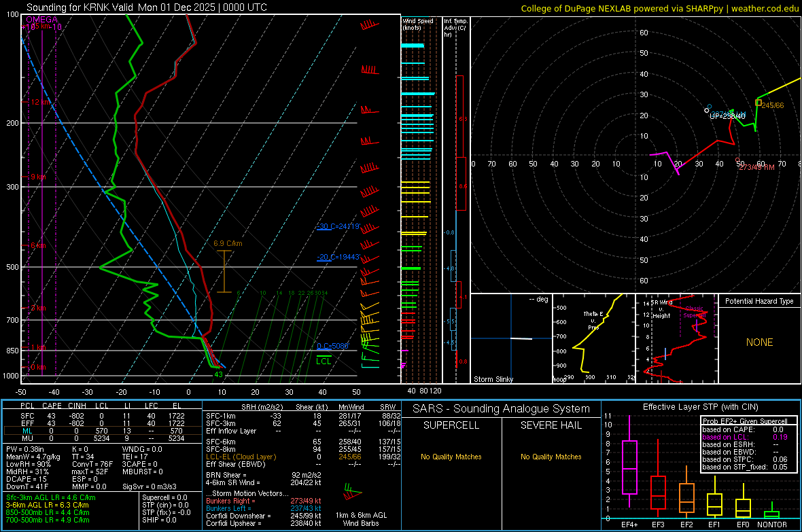
Task: Click the orange square marker on hodograph
Action: [759, 103]
